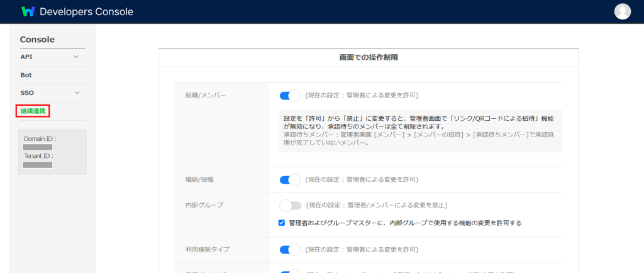
Task: Expand the SSO menu chevron
Action: pos(76,92)
